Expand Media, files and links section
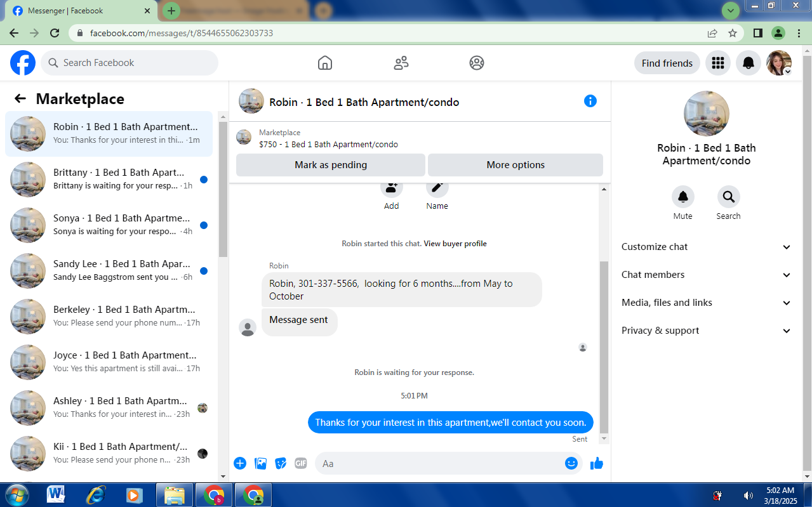Image resolution: width=812 pixels, height=507 pixels. coord(707,303)
